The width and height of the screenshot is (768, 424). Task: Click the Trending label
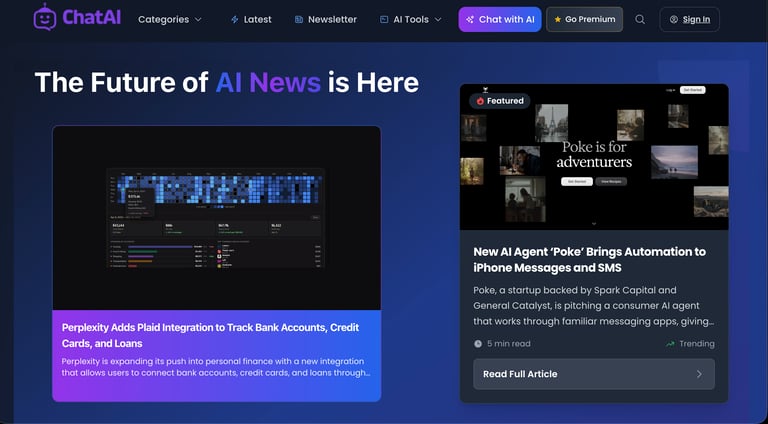point(696,344)
